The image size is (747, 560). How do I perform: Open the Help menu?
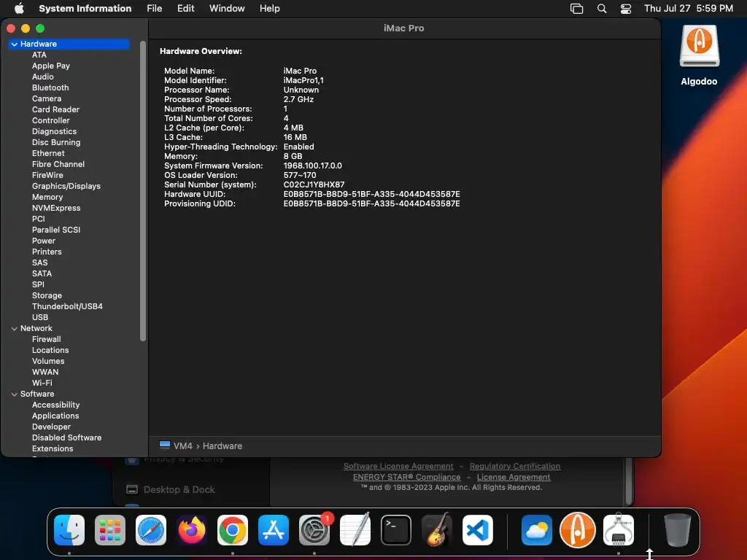[x=270, y=8]
